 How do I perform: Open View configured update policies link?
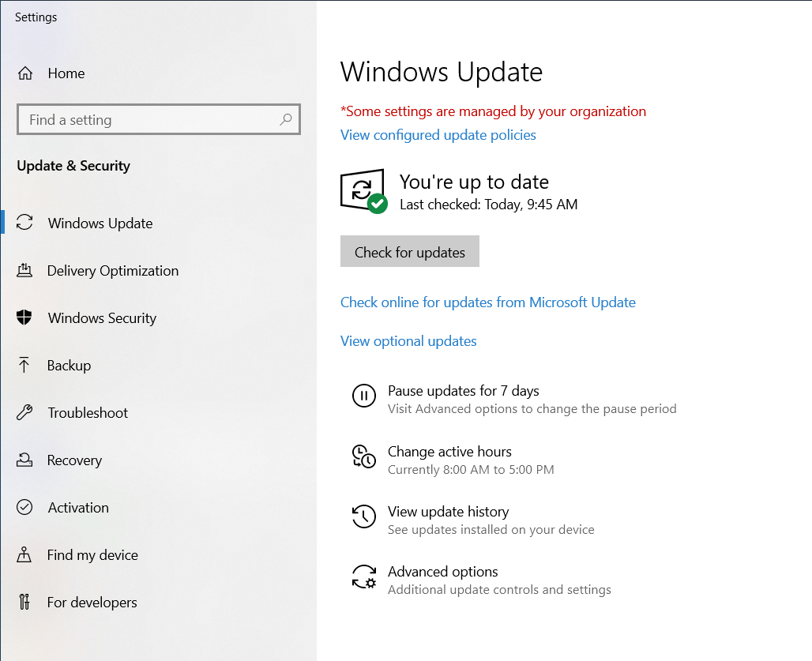(438, 134)
